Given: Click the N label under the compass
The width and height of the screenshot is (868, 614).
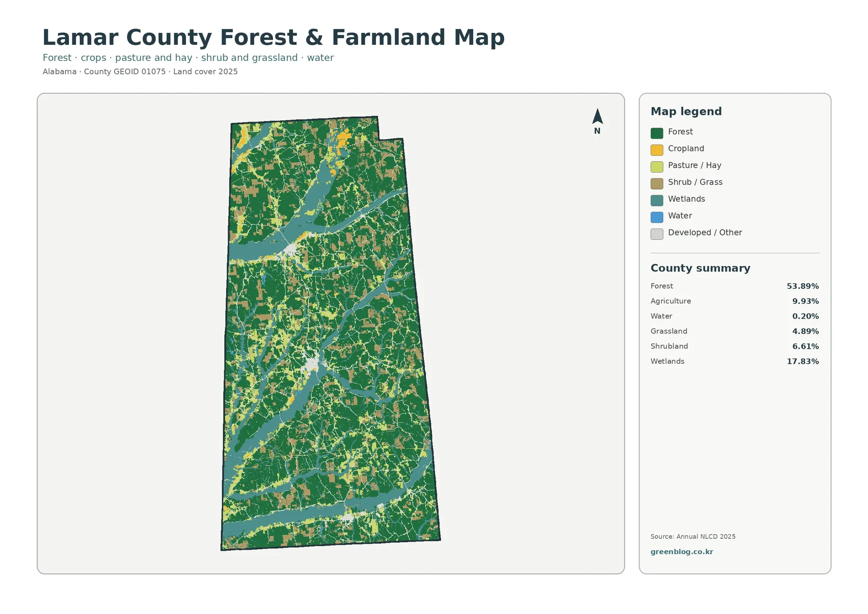Looking at the screenshot, I should 597,131.
